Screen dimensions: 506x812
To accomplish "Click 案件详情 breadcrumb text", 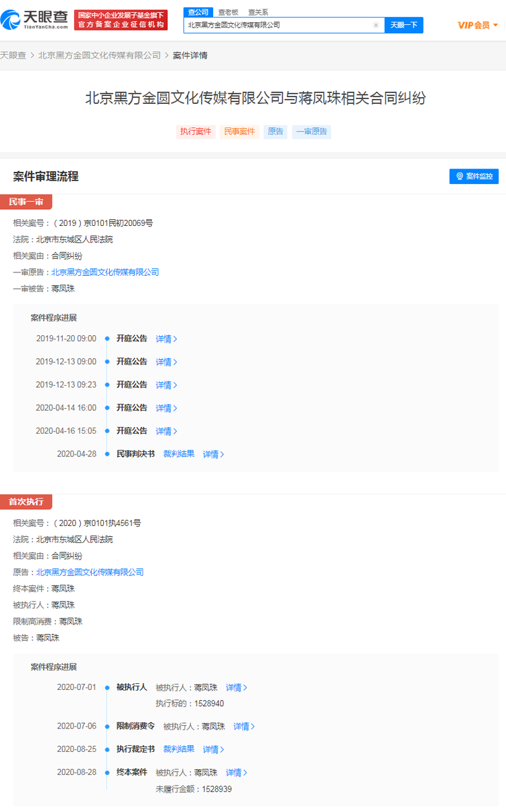I will pyautogui.click(x=190, y=55).
